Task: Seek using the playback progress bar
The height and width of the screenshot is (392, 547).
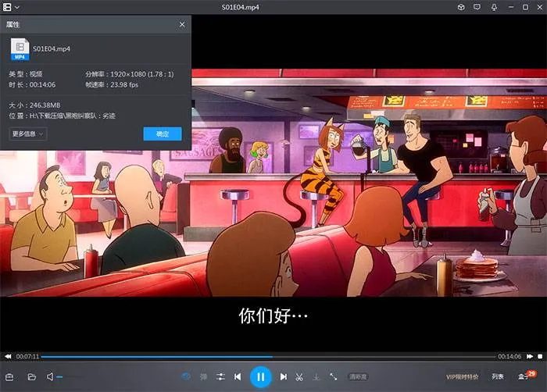Action: pyautogui.click(x=268, y=357)
